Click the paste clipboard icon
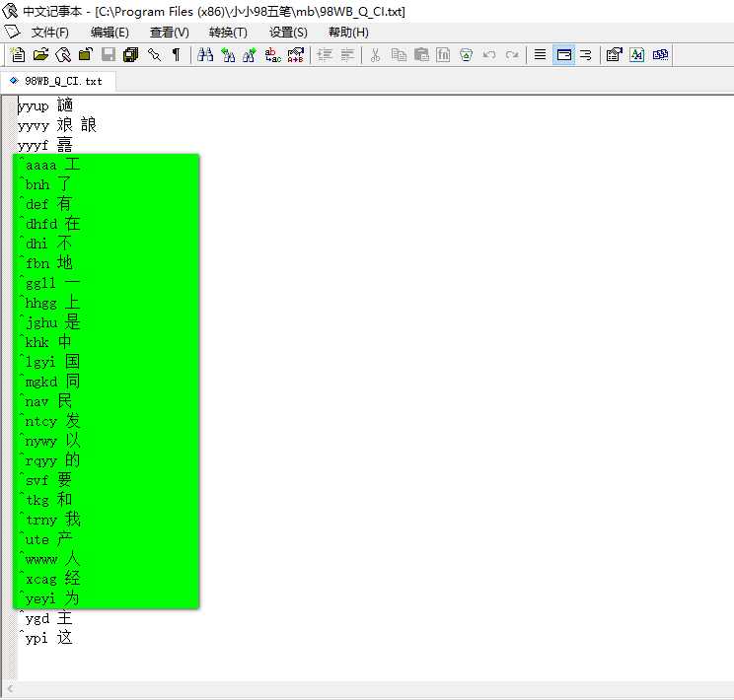Viewport: 734px width, 700px height. [421, 55]
